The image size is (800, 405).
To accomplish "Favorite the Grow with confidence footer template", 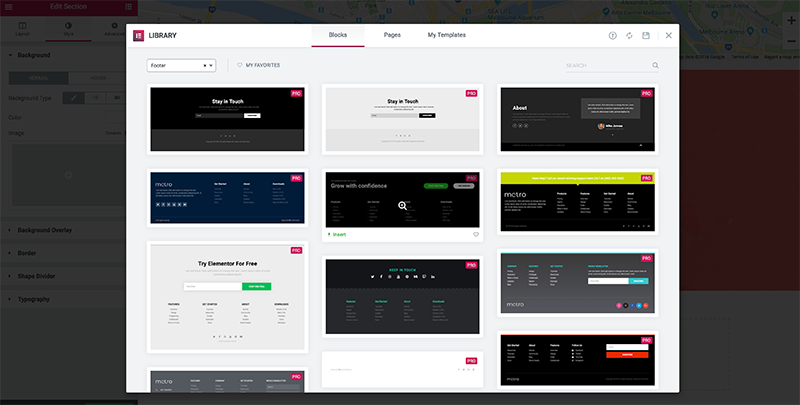I will point(476,234).
